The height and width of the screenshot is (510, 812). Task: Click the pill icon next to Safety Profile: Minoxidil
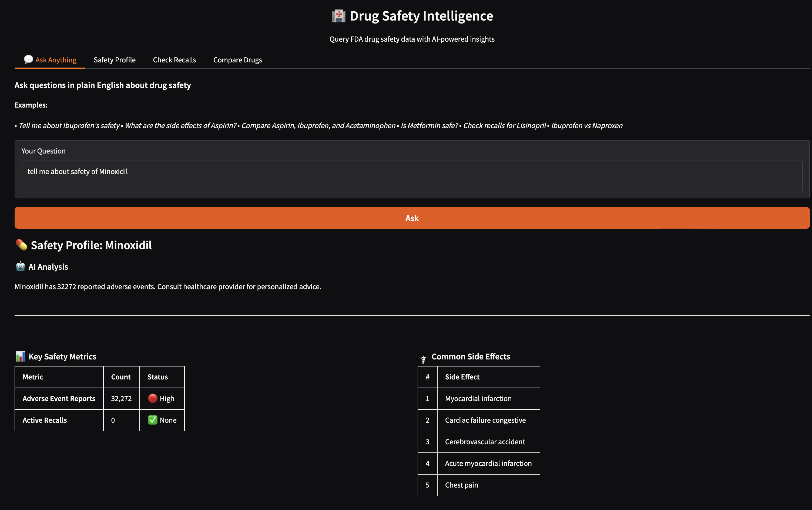(22, 245)
